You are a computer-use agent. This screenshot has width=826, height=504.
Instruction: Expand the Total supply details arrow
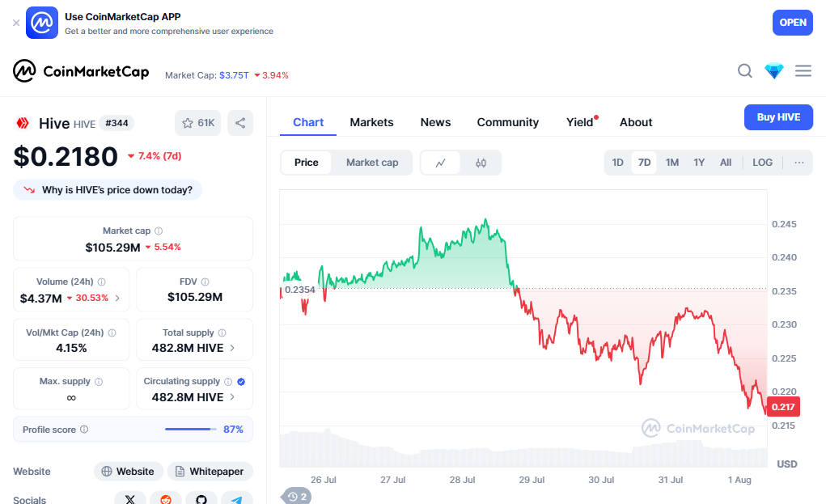click(233, 349)
